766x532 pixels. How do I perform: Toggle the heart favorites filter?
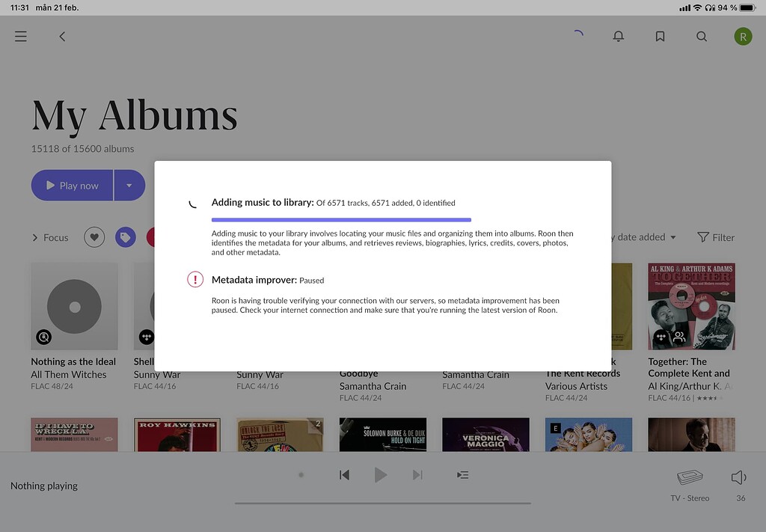pos(94,237)
